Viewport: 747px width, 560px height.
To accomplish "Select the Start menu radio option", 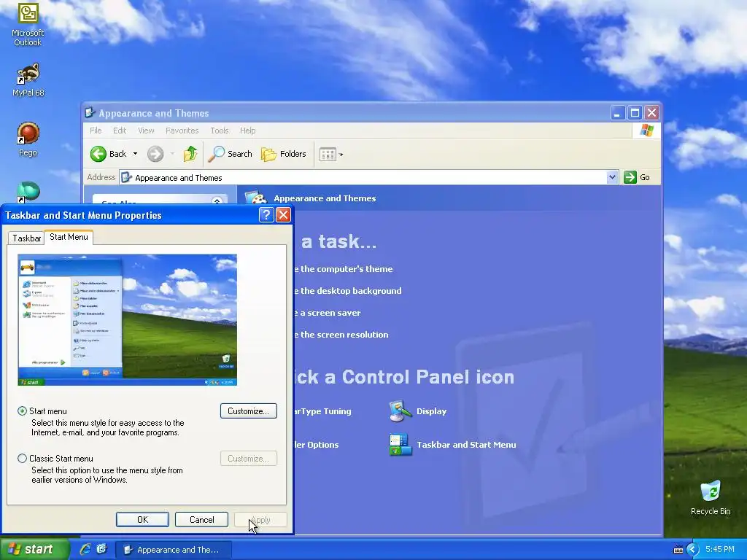I will [22, 411].
